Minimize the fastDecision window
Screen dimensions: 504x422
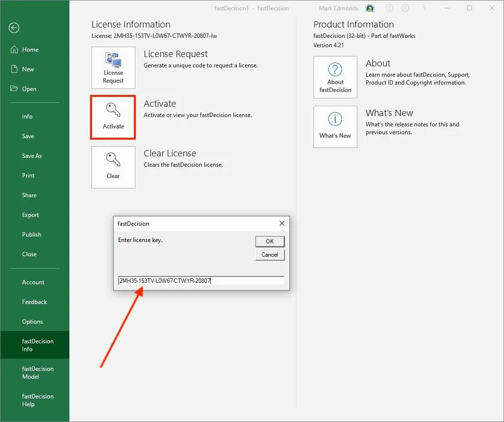447,8
